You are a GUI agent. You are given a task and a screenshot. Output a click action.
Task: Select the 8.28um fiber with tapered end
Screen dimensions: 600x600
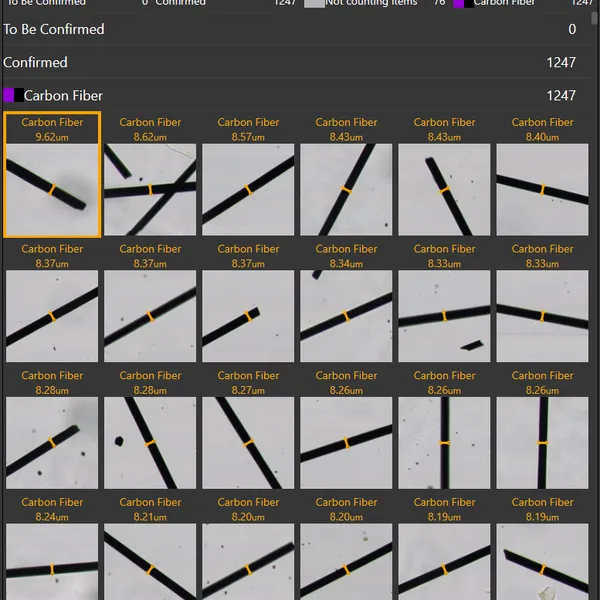(x=52, y=428)
